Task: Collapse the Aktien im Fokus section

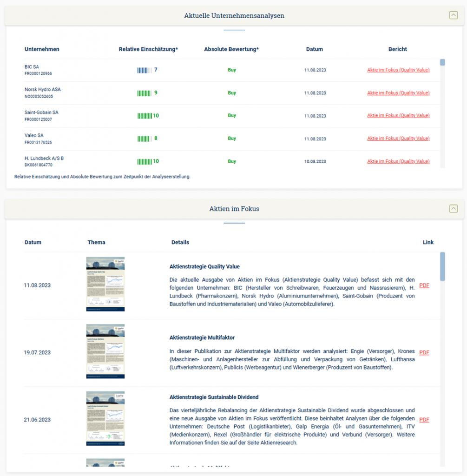Action: tap(454, 209)
